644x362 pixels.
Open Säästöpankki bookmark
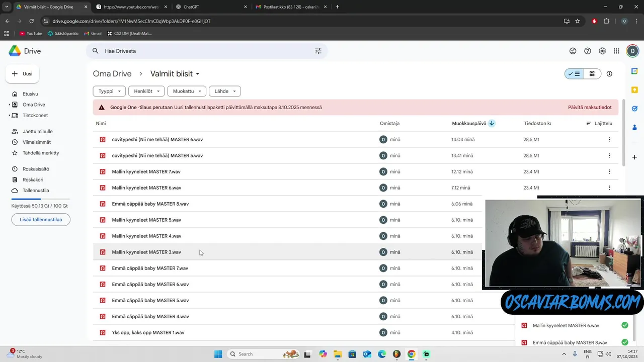63,34
